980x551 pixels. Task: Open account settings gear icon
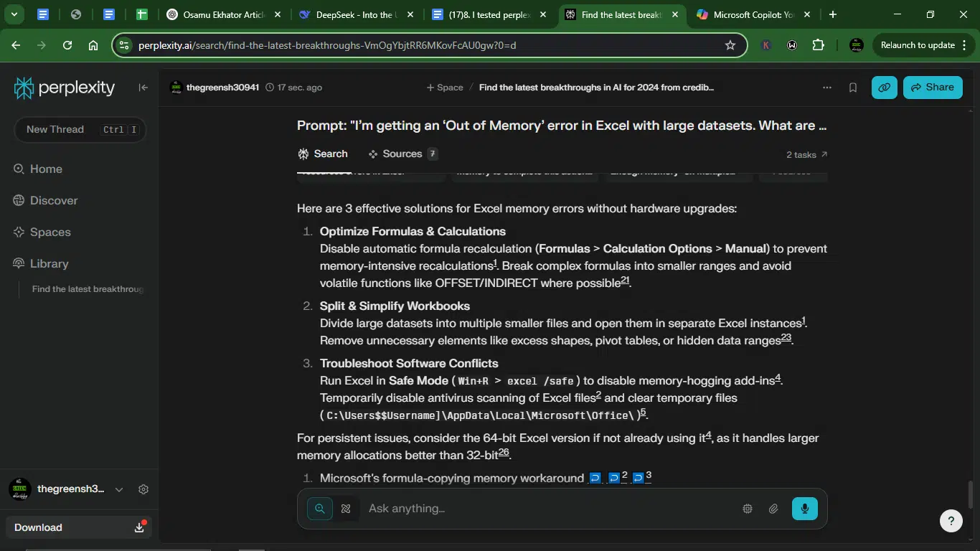coord(143,489)
